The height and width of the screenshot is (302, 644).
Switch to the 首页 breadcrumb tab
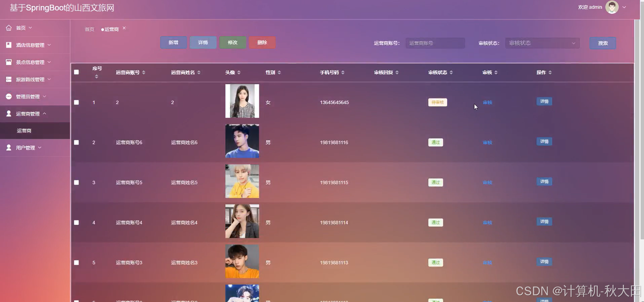click(89, 29)
